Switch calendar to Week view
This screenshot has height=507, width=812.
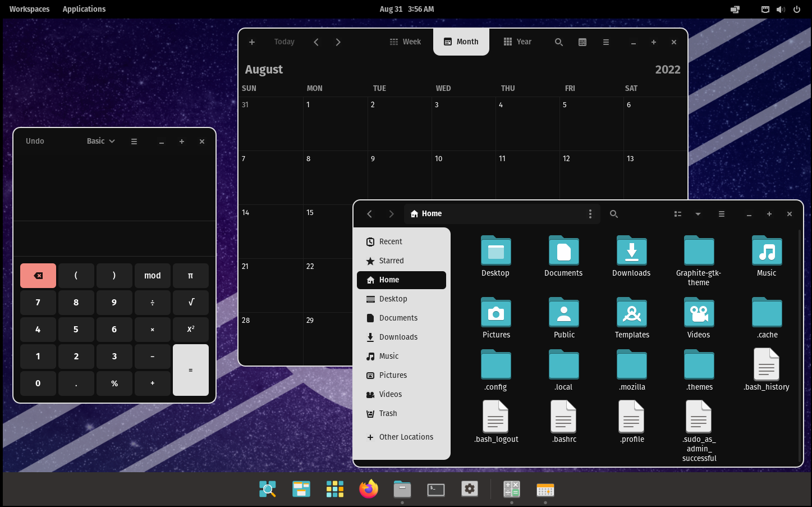[x=405, y=42]
